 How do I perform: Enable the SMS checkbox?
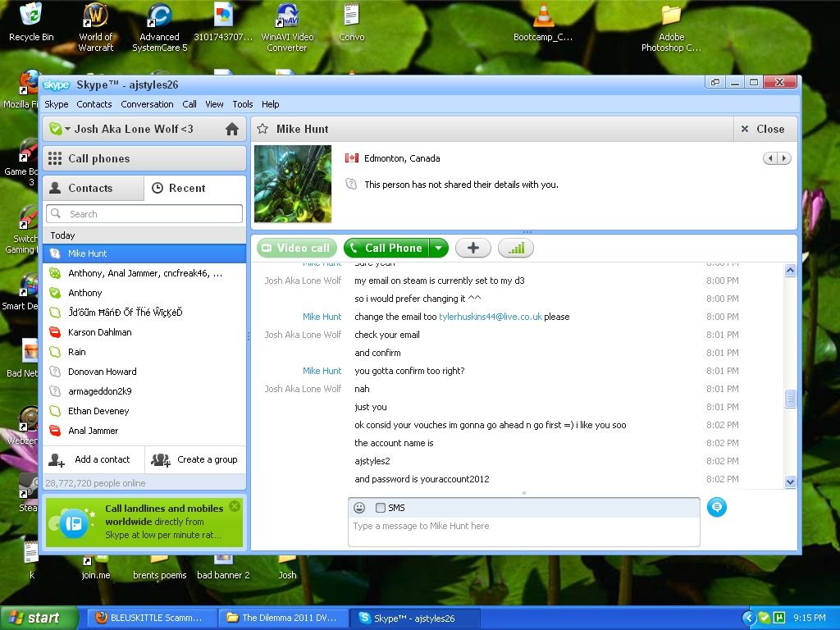381,508
